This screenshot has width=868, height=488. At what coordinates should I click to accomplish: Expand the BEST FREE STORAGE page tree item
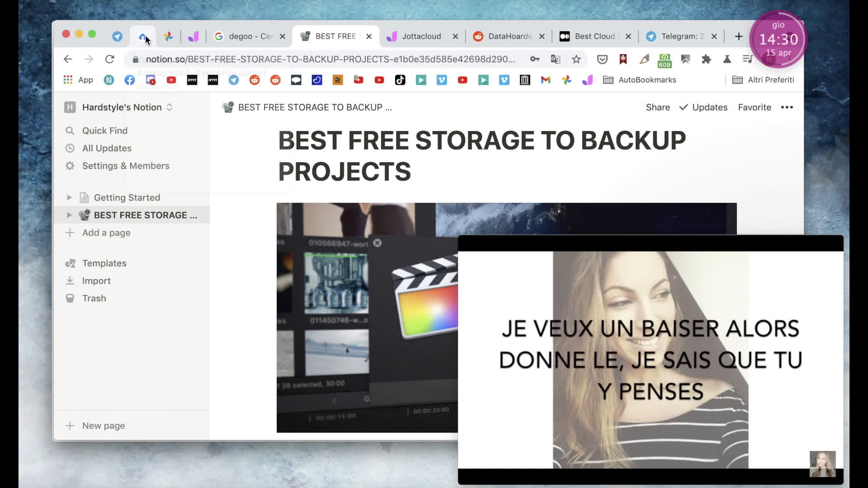[x=69, y=215]
